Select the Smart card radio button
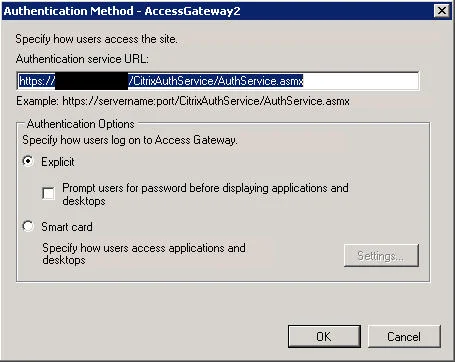This screenshot has height=362, width=455. (x=28, y=226)
